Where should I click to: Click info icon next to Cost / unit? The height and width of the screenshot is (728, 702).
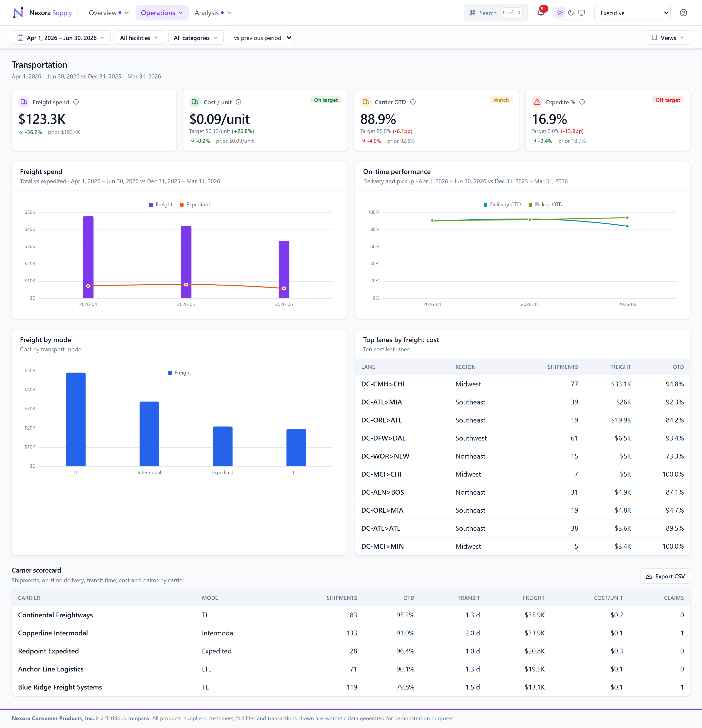pyautogui.click(x=239, y=102)
